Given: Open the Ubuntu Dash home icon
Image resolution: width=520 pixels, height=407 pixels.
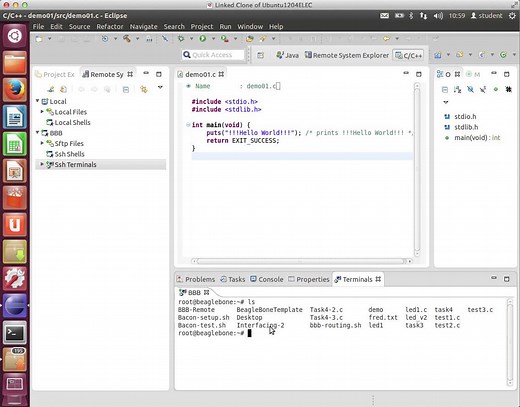Looking at the screenshot, I should tap(15, 36).
